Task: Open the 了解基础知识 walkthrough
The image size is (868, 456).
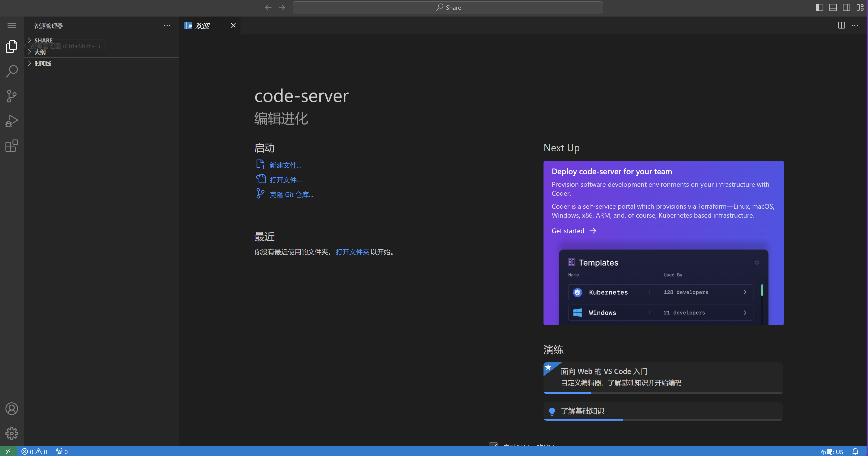Action: point(663,411)
